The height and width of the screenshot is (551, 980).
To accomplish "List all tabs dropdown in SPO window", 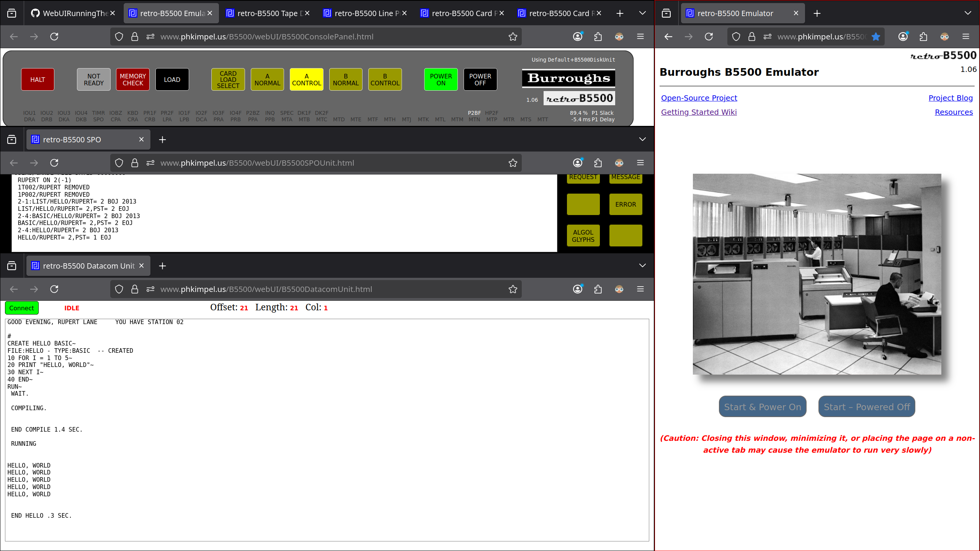I will point(642,140).
